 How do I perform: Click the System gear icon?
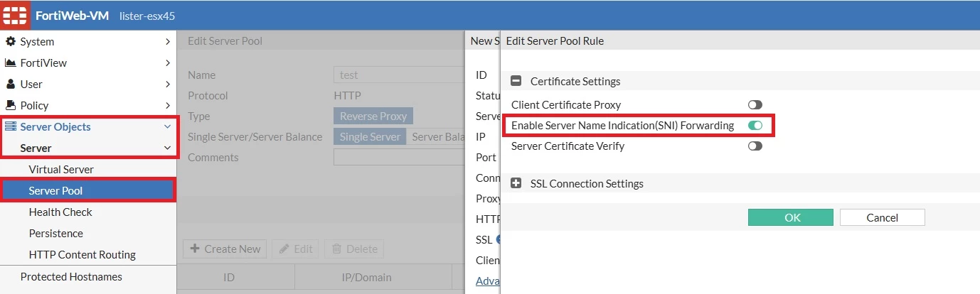click(x=11, y=41)
